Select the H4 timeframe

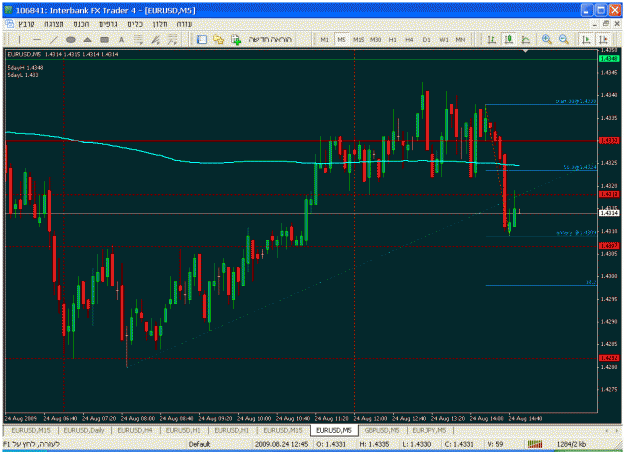point(409,39)
